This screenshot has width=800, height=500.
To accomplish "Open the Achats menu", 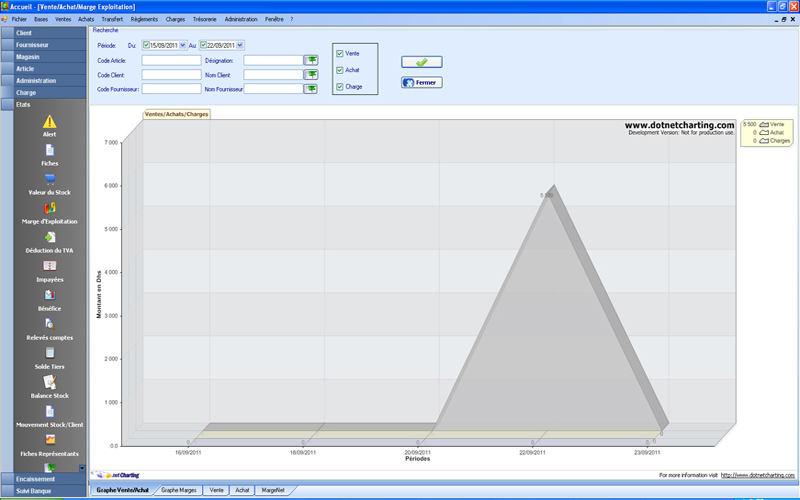I will (86, 19).
